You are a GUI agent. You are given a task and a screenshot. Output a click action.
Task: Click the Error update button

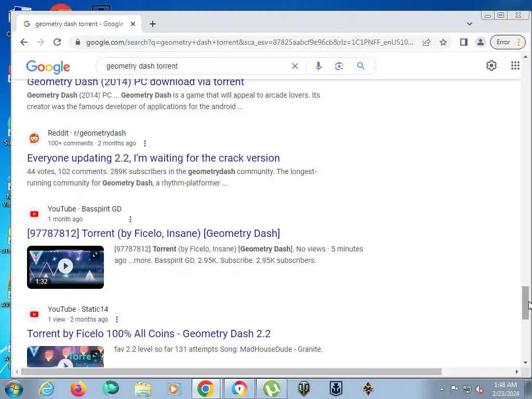pyautogui.click(x=508, y=42)
